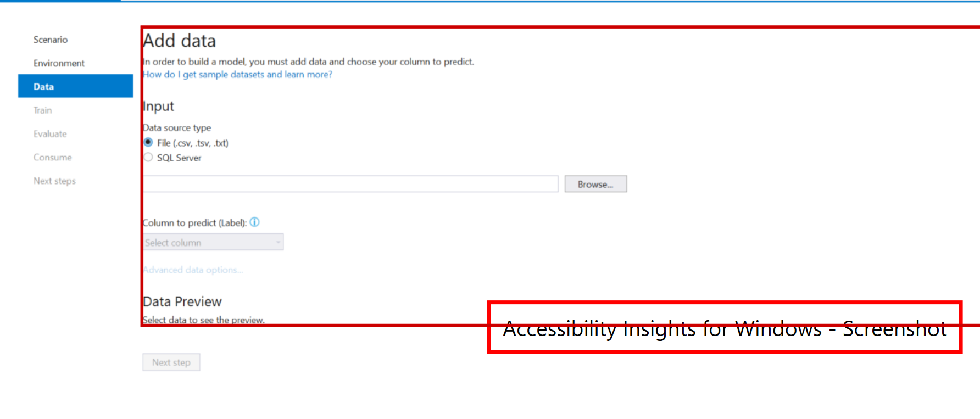Go to the Scenario step in the sidebar
The height and width of the screenshot is (419, 980).
click(x=50, y=39)
